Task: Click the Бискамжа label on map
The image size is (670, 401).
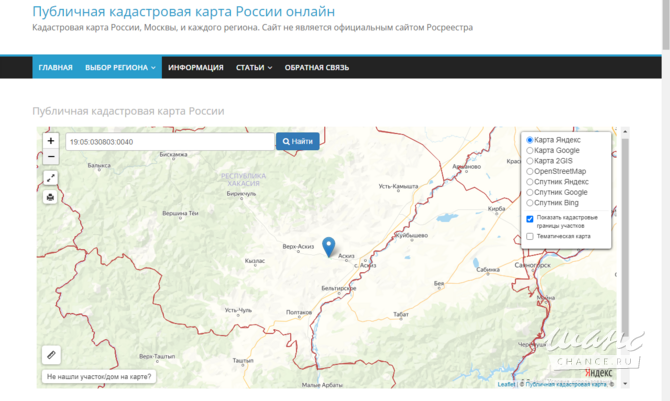Action: (x=173, y=154)
